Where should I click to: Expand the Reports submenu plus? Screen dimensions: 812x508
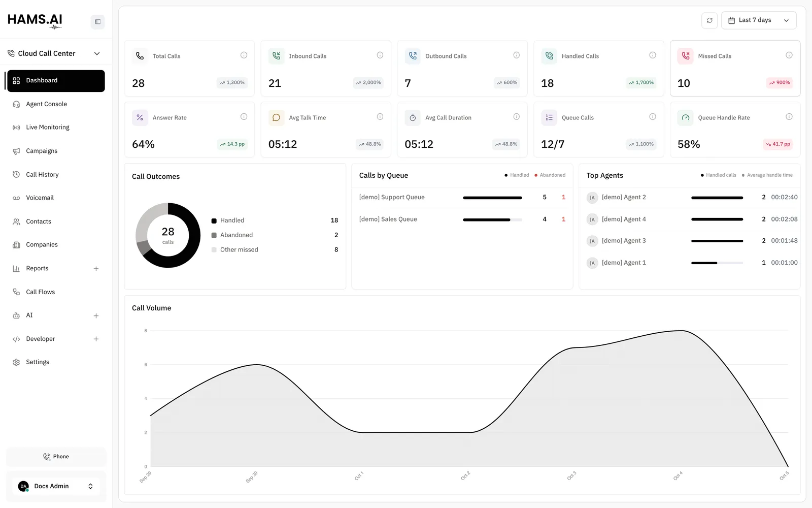[x=96, y=269]
